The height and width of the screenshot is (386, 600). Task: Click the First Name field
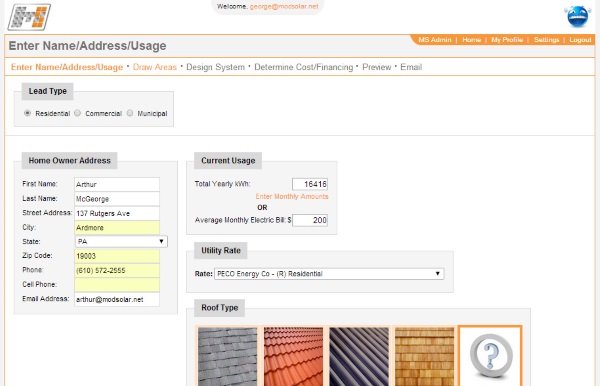tap(117, 184)
